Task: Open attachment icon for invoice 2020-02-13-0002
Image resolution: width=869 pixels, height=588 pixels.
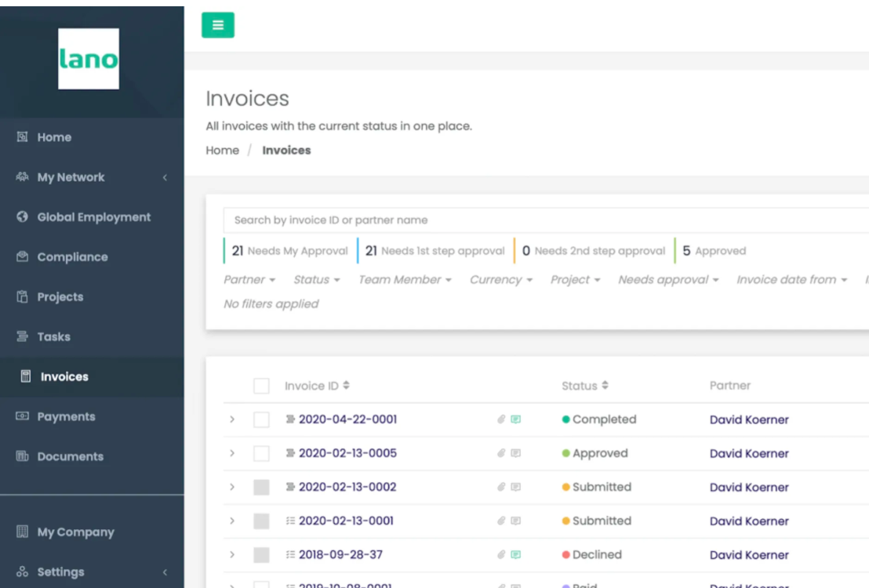Action: (501, 487)
